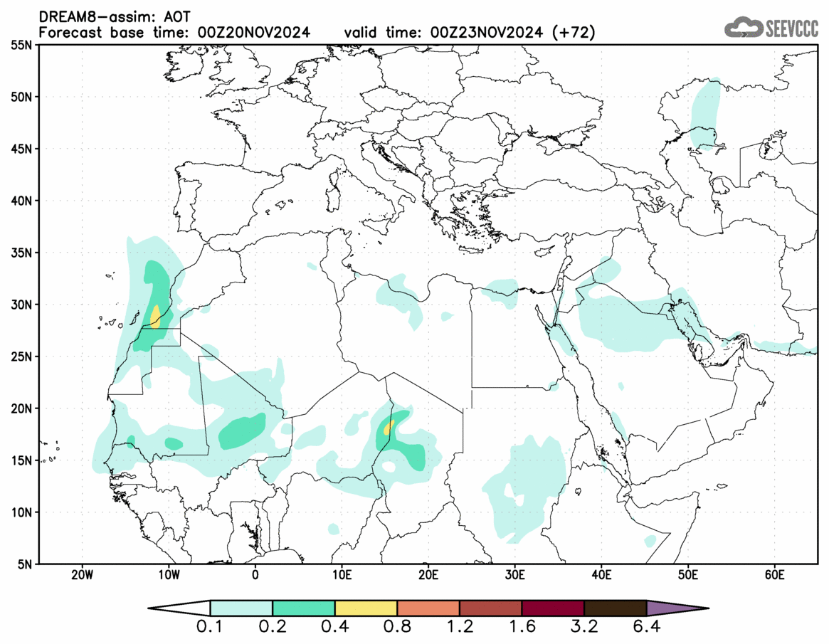
Task: Click the green dust patch over Mali
Action: (242, 431)
